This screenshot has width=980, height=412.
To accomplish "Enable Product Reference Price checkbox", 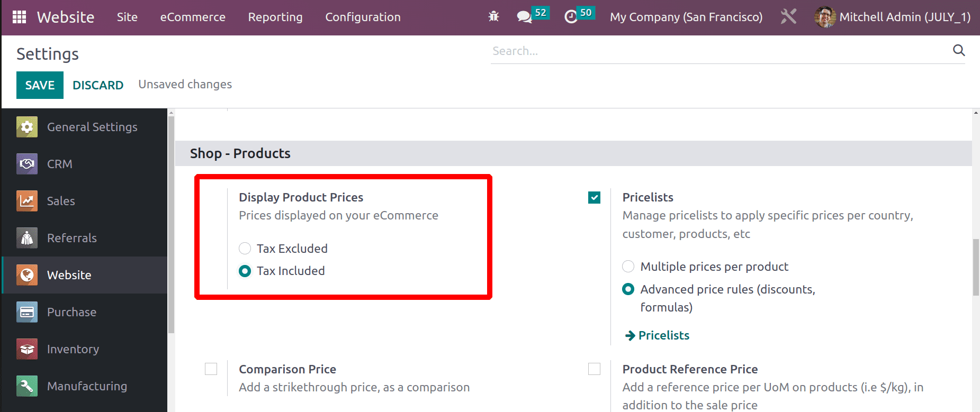I will 594,369.
